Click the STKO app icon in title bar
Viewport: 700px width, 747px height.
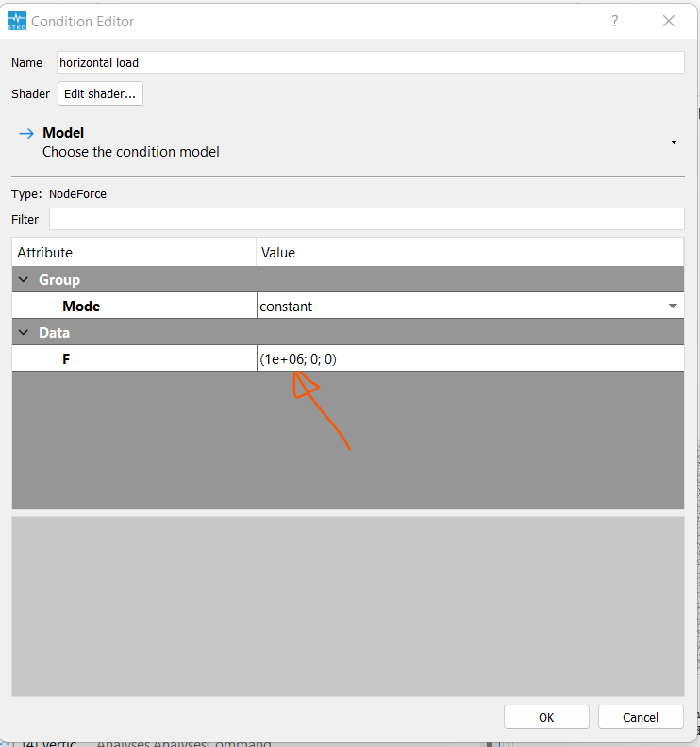[x=17, y=22]
